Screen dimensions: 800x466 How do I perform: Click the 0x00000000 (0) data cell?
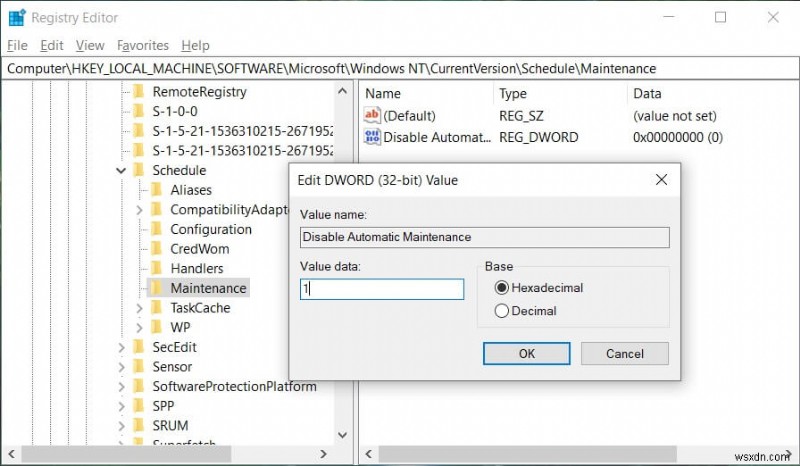click(678, 137)
